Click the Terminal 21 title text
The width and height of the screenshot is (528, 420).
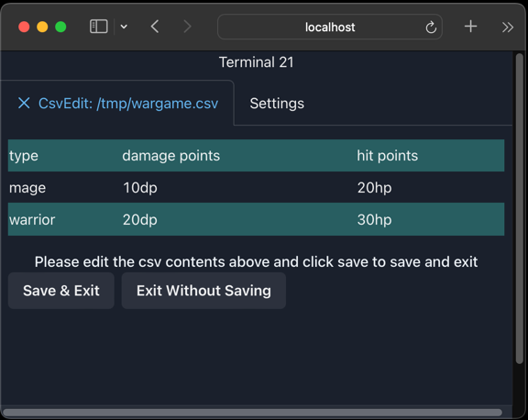(x=257, y=62)
